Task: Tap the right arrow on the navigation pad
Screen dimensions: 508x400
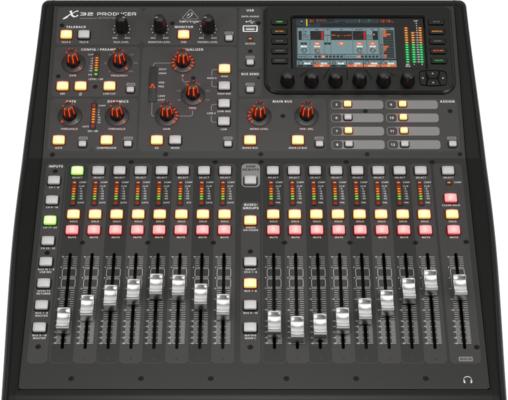Action: click(x=442, y=78)
